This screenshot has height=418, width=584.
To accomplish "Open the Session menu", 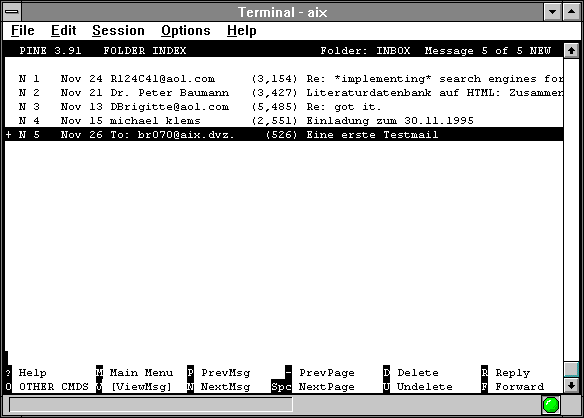I will point(118,31).
